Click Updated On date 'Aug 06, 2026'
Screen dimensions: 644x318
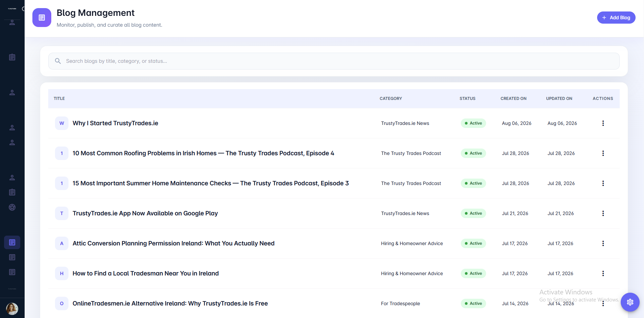click(562, 123)
